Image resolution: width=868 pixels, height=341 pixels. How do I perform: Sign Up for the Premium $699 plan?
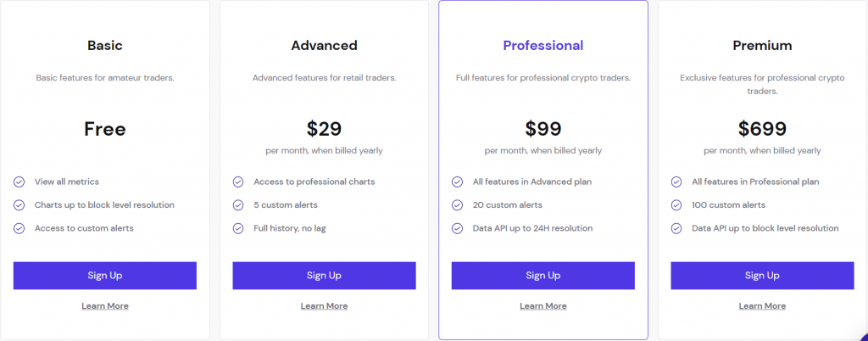coord(762,276)
